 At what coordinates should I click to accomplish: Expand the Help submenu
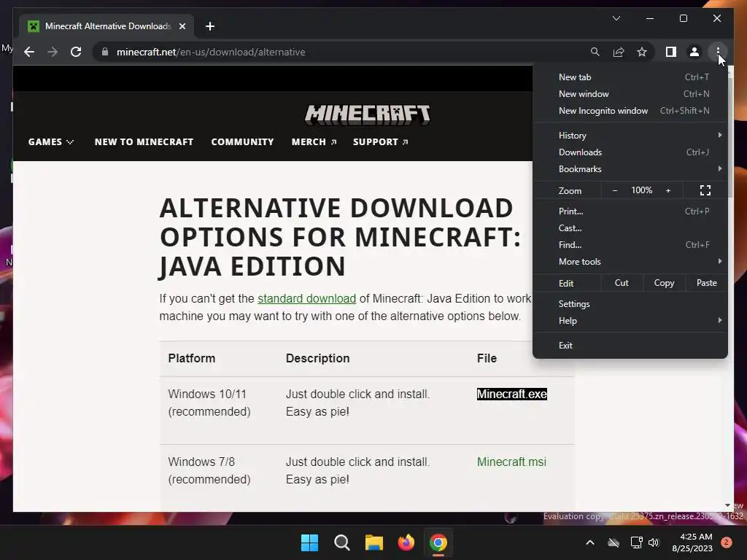630,321
